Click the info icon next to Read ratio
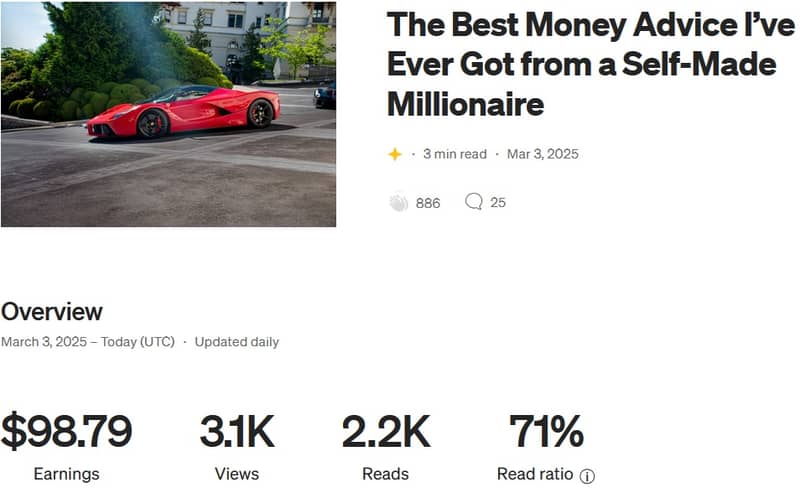800x498 pixels. 587,476
